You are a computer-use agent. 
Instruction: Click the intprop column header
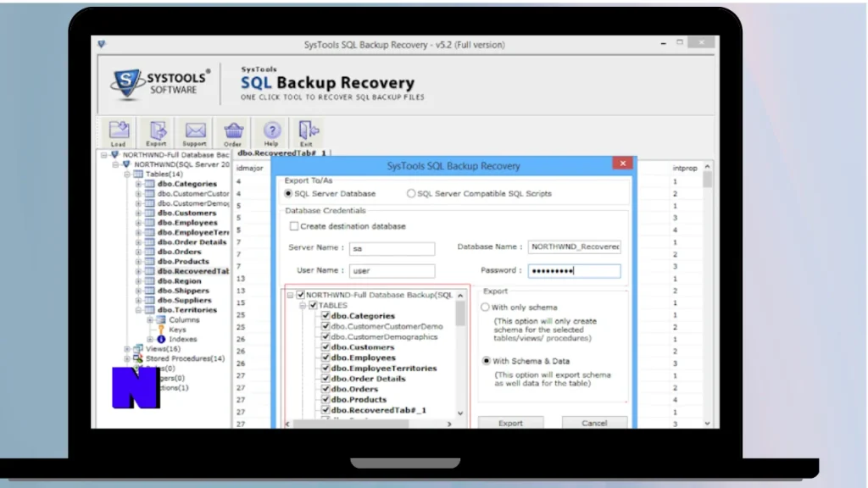(x=685, y=169)
